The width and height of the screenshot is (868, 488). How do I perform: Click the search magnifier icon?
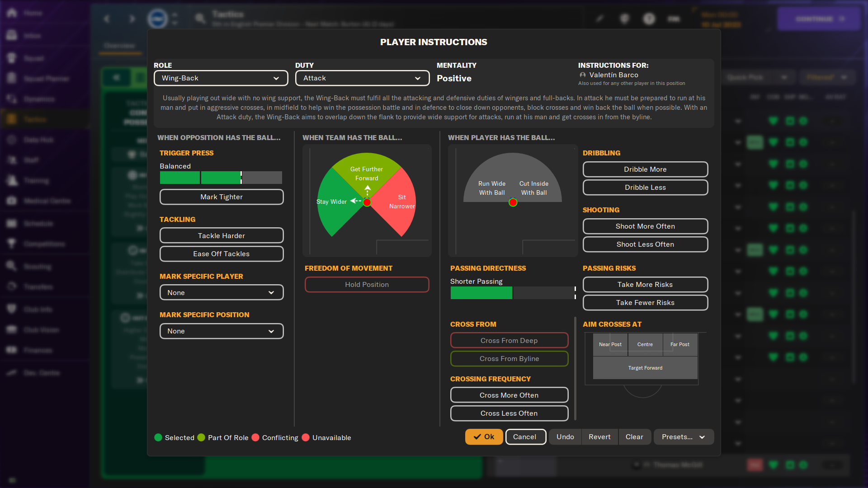[x=200, y=19]
